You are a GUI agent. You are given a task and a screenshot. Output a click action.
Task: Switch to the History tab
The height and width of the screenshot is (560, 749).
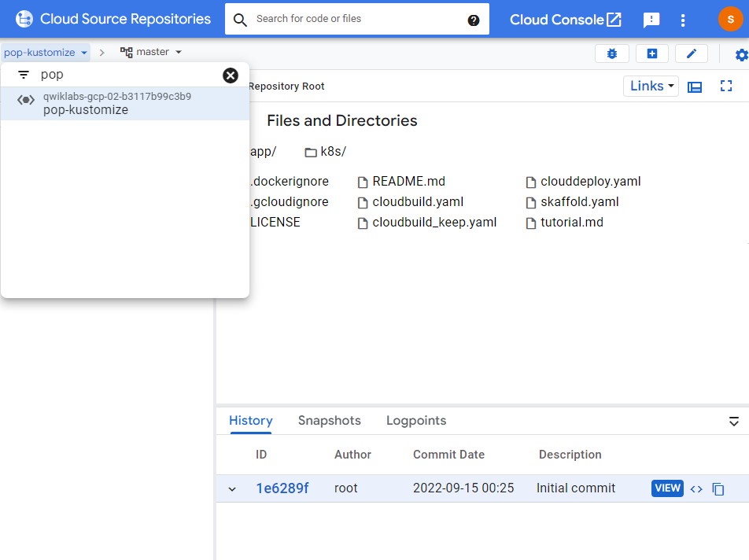click(251, 421)
